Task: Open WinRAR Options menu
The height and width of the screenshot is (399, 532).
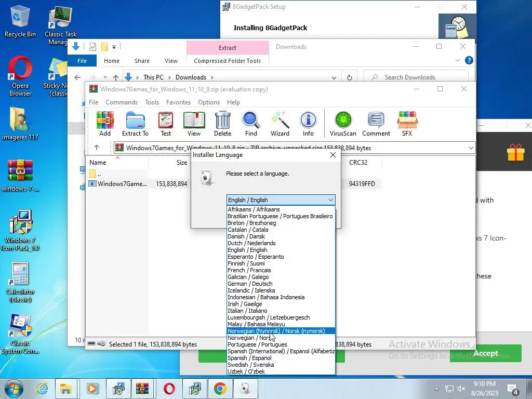Action: point(209,102)
